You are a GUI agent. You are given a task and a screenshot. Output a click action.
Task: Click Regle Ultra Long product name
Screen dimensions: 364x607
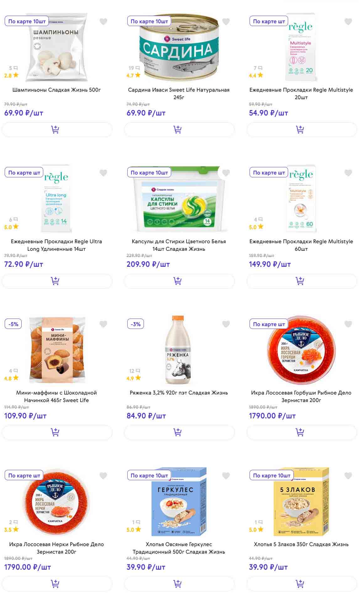coord(56,245)
